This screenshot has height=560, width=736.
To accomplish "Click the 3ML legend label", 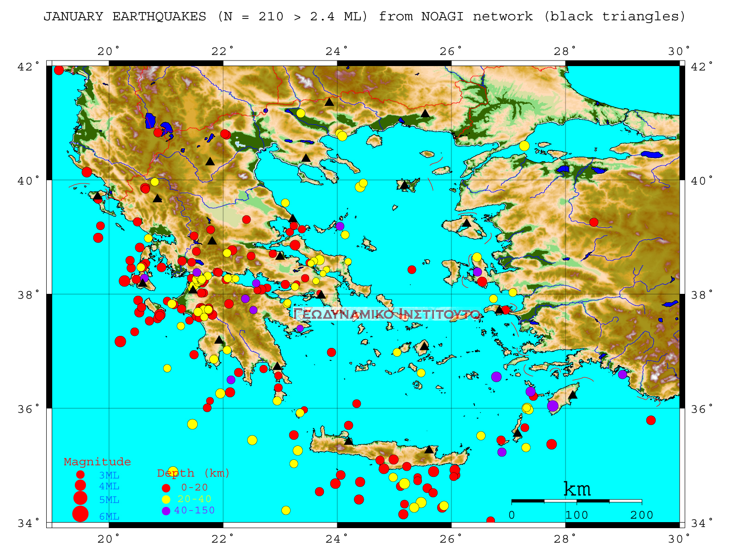I will point(109,475).
